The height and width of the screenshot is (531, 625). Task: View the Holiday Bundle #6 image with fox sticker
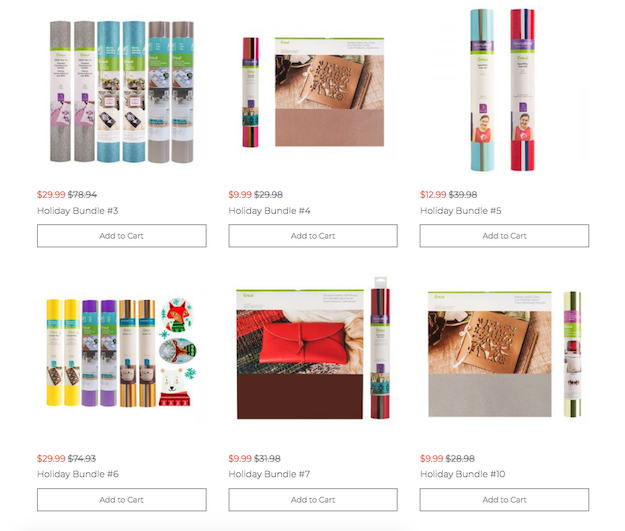(x=122, y=353)
